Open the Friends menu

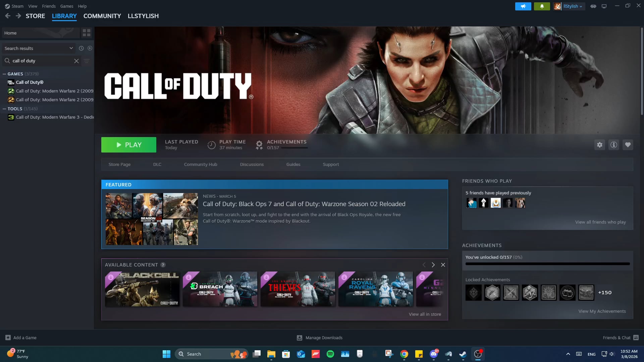point(49,6)
